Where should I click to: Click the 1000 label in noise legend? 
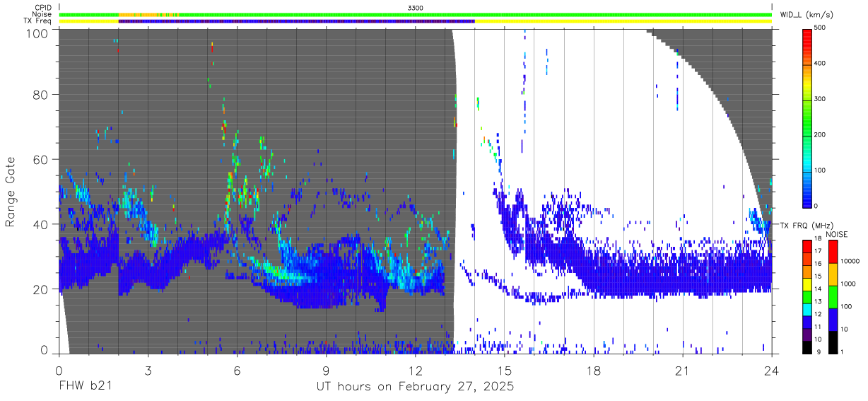tap(848, 283)
